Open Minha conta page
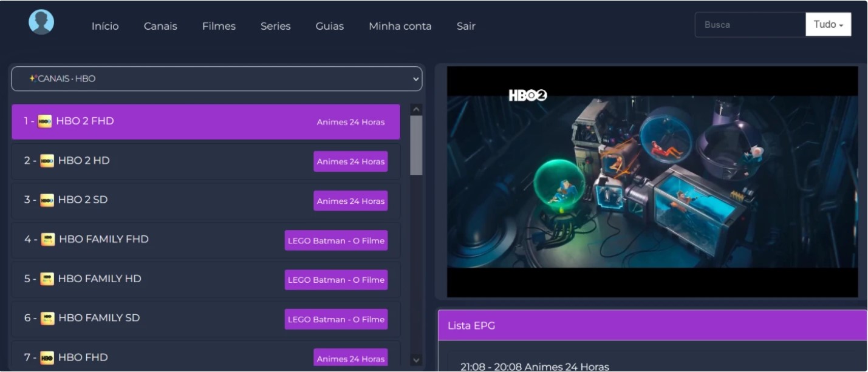 click(x=400, y=26)
